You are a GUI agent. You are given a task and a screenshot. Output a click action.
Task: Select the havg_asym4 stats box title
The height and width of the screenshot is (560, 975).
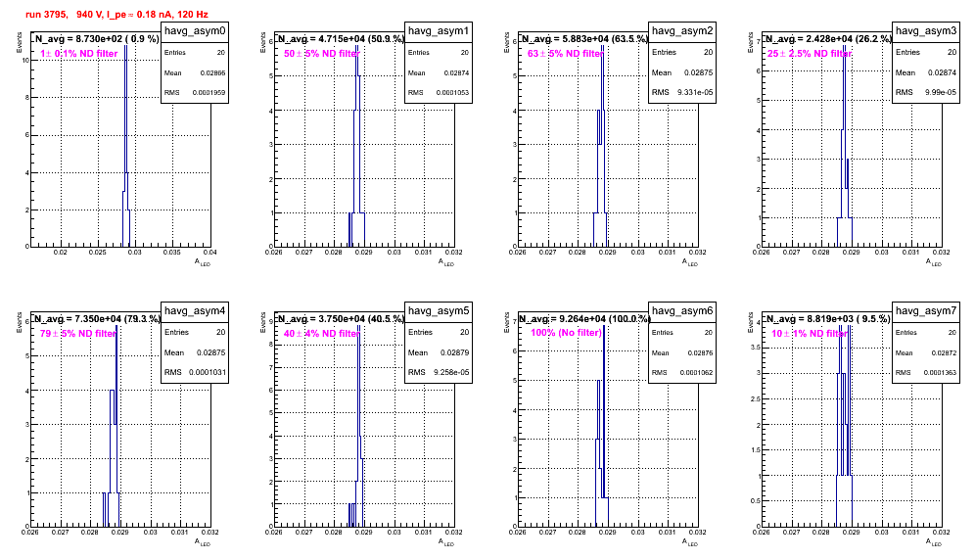pos(195,311)
